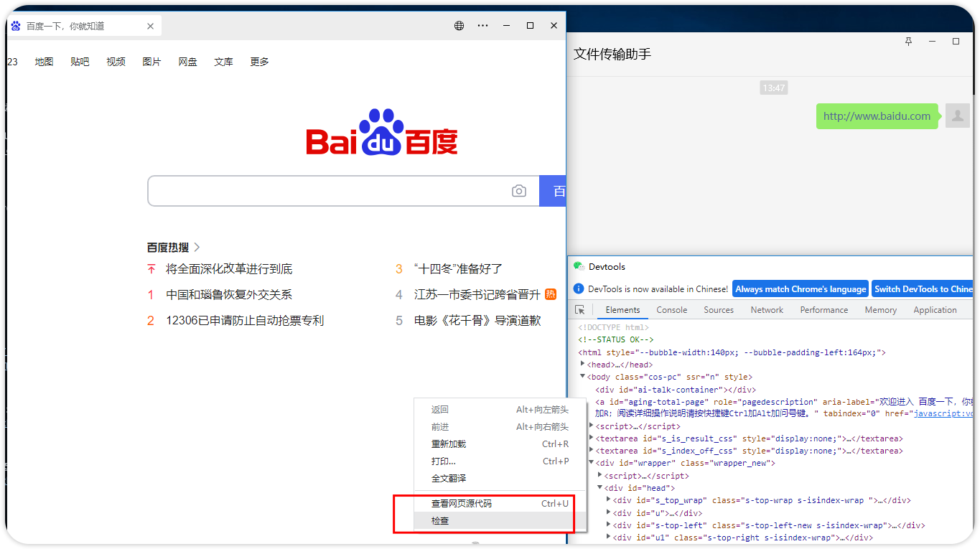The width and height of the screenshot is (980, 549).
Task: Expand the head node in Elements tree
Action: [583, 365]
